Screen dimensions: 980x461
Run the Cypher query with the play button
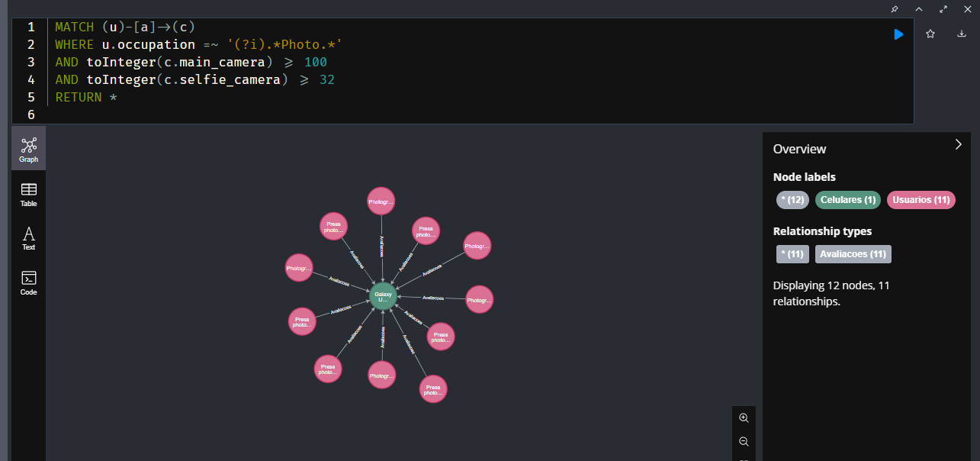[898, 34]
